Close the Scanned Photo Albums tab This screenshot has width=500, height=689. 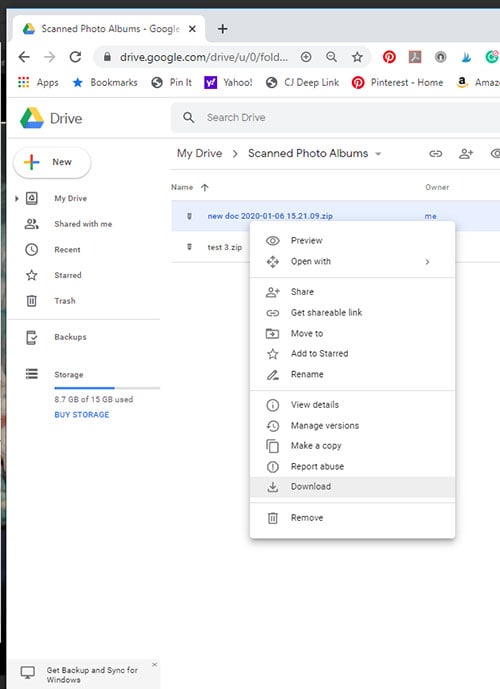coord(192,29)
